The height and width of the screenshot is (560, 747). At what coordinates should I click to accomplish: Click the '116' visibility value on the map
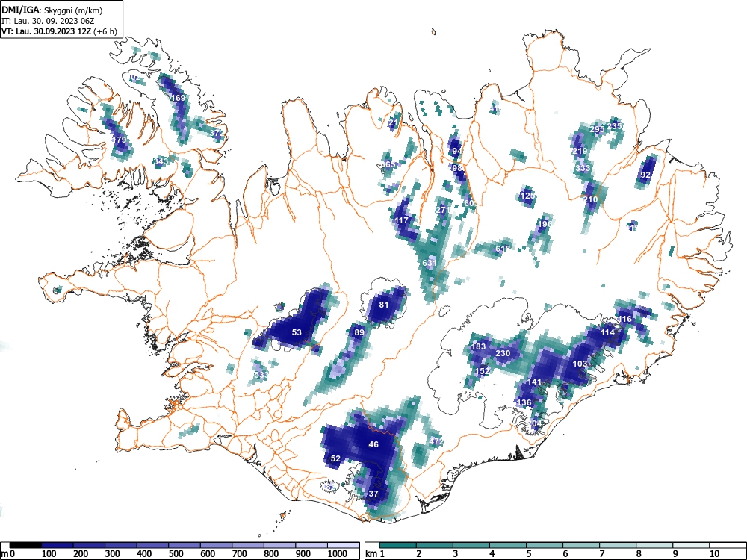click(624, 319)
